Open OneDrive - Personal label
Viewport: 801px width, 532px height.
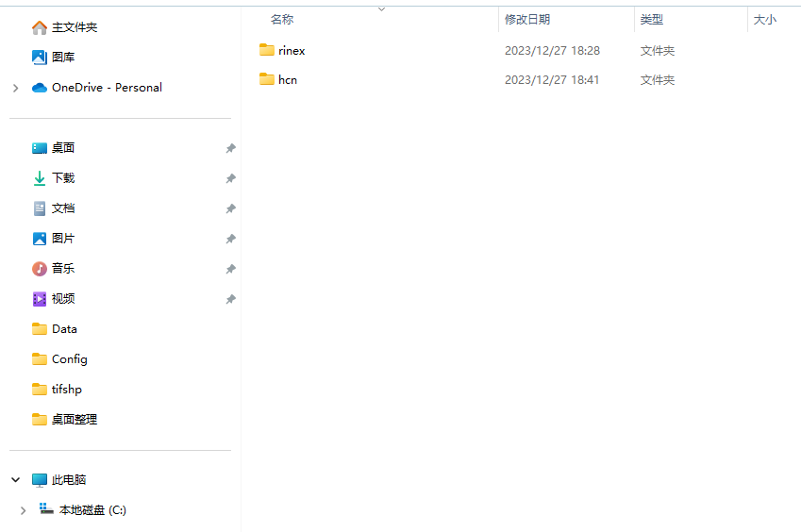pos(108,88)
